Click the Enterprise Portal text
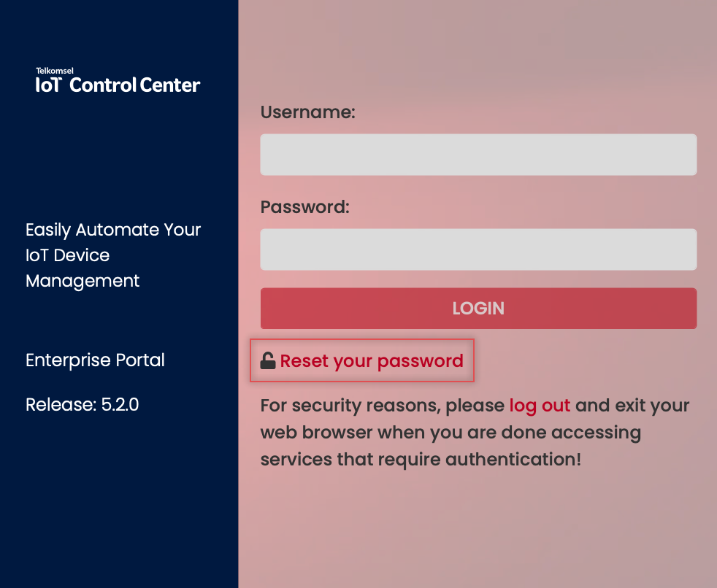The height and width of the screenshot is (588, 717). (95, 360)
